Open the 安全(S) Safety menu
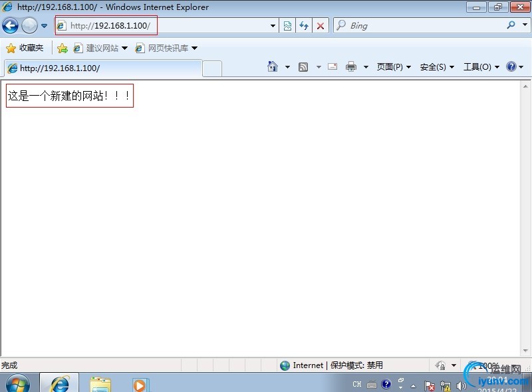The width and height of the screenshot is (532, 392). tap(437, 67)
